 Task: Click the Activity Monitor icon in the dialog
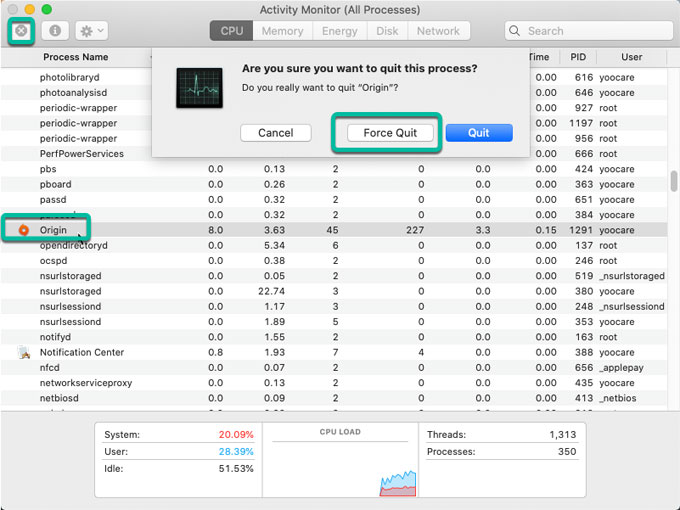(x=199, y=89)
